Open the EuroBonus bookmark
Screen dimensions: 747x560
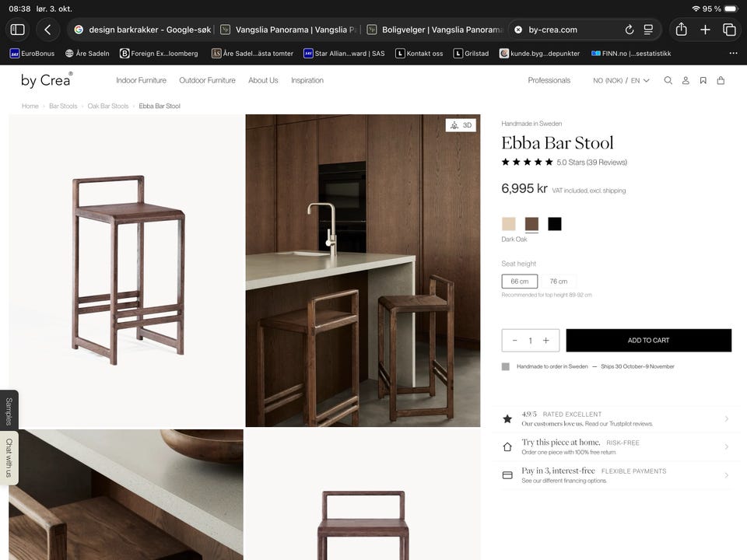[33, 54]
